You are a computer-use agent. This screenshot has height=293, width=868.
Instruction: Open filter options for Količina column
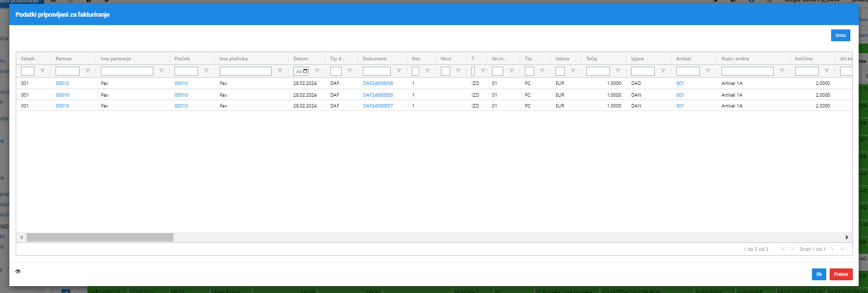point(827,71)
